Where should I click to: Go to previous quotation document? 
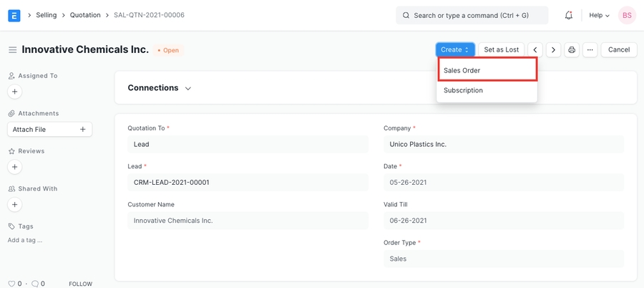click(535, 50)
